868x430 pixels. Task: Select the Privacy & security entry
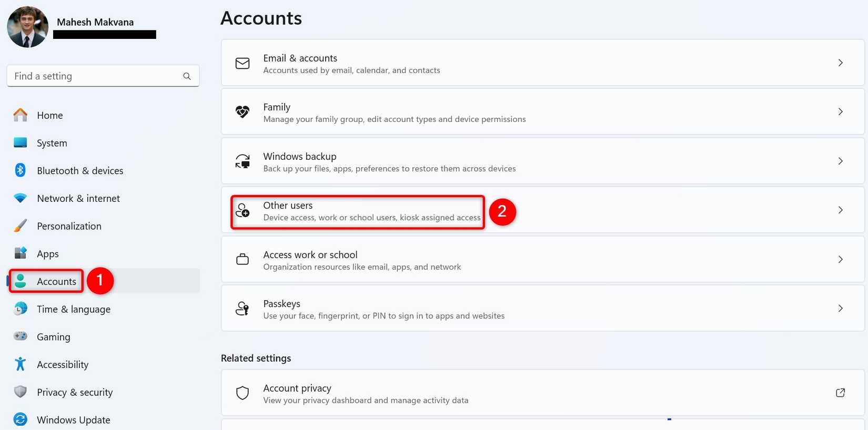point(75,392)
